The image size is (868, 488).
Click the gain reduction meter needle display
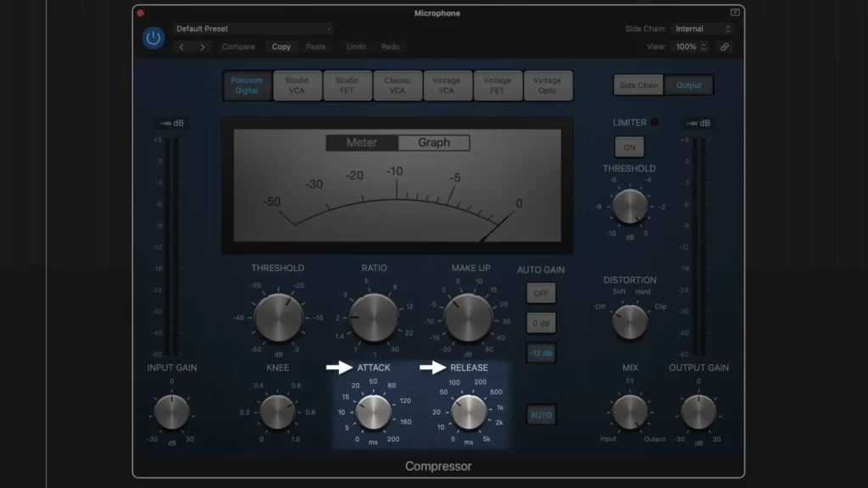(398, 186)
